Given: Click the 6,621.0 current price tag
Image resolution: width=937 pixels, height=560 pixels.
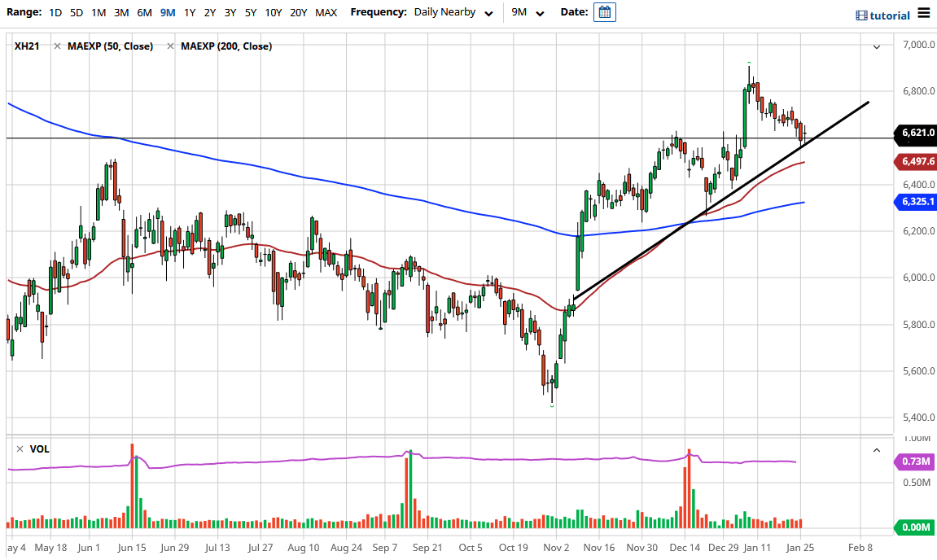Looking at the screenshot, I should [x=916, y=133].
